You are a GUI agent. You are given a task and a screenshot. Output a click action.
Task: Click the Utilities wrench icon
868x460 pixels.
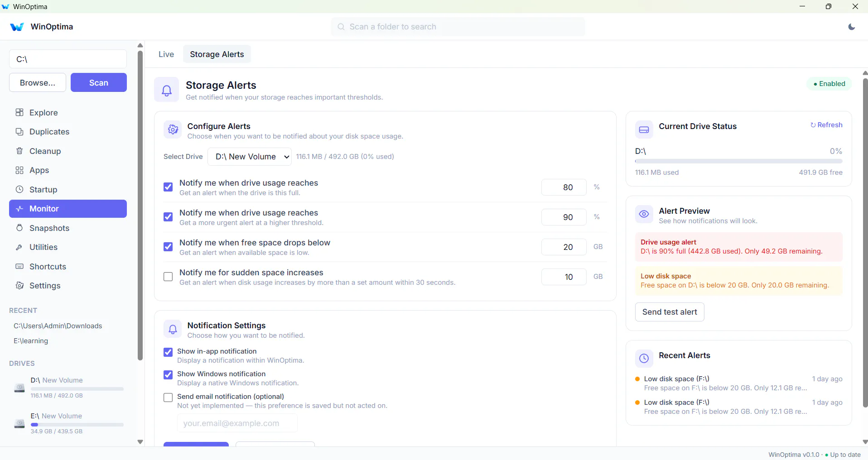(x=19, y=247)
